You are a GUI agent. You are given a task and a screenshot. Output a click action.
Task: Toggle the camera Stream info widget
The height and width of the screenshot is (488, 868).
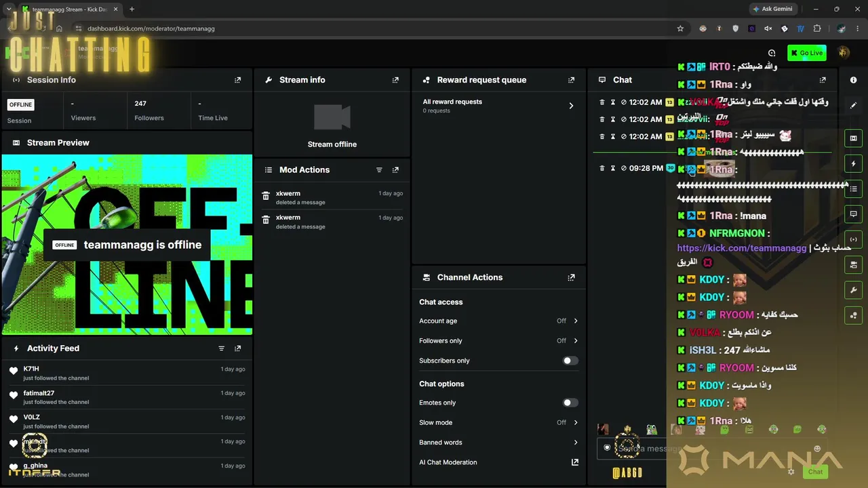853,264
